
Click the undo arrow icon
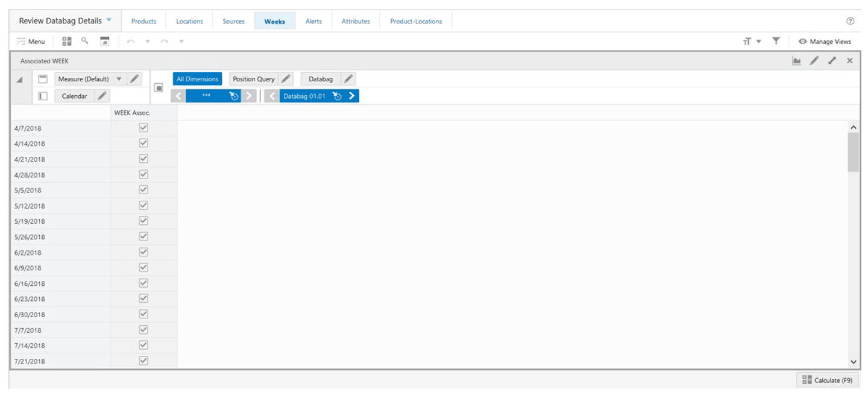(131, 42)
